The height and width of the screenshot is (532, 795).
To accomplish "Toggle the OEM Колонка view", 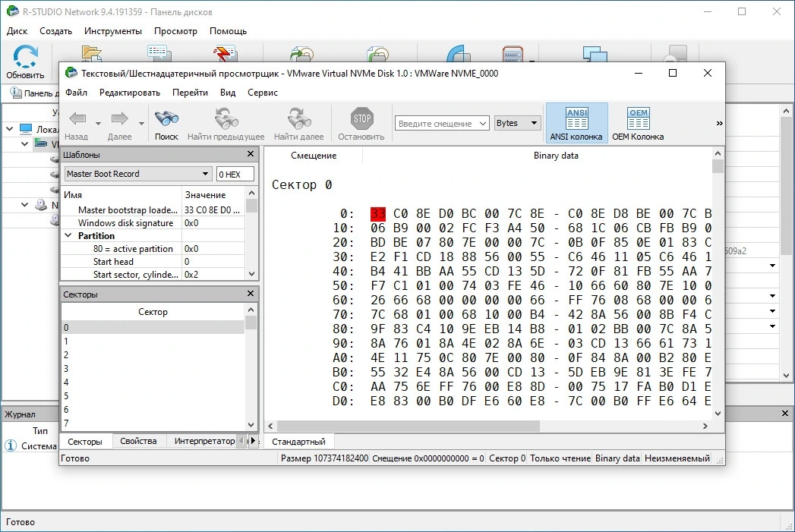I will coord(638,123).
